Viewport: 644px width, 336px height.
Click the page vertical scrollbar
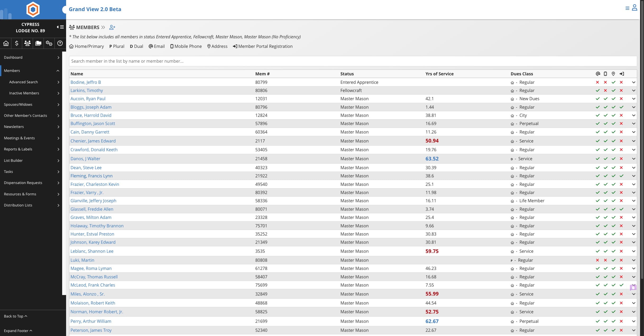click(642, 139)
